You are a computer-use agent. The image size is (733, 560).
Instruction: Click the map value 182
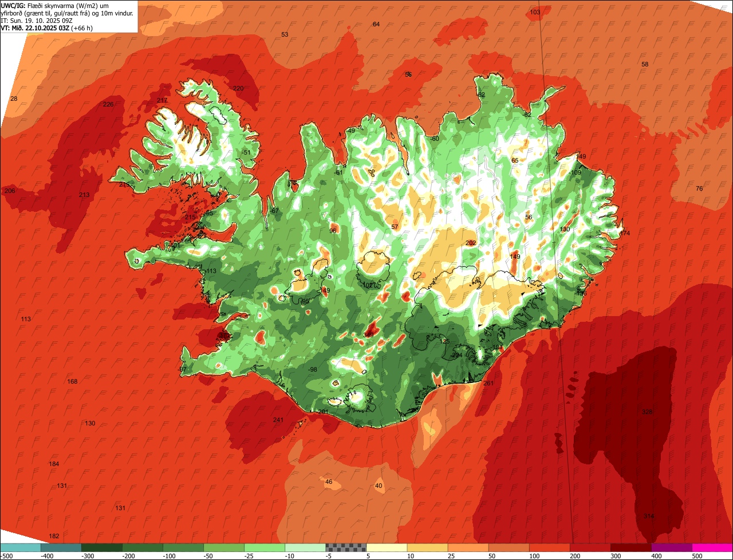[54, 536]
